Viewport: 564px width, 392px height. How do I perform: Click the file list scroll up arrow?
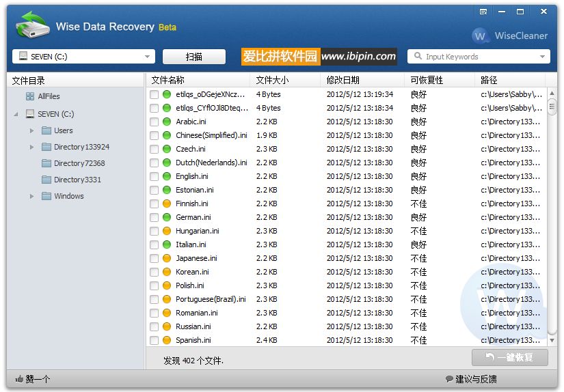(552, 94)
